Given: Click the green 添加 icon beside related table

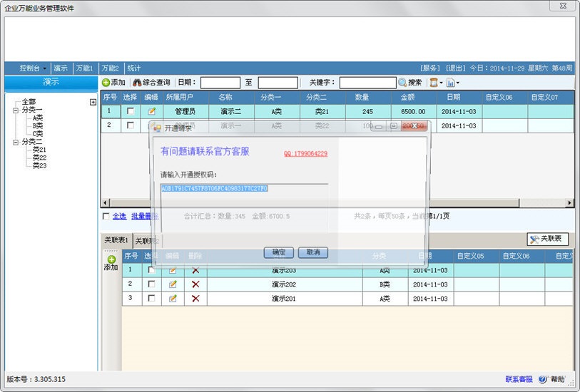Looking at the screenshot, I should (x=111, y=259).
